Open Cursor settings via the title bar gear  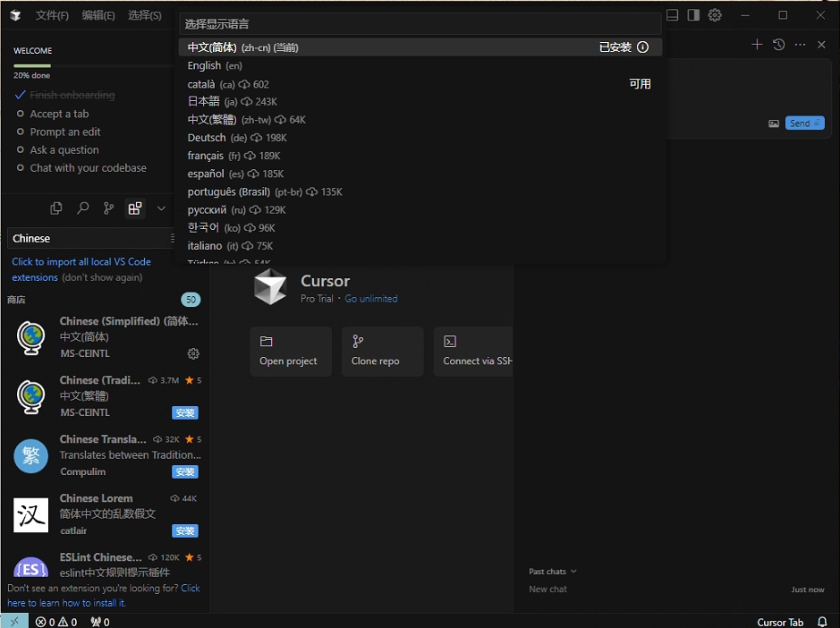(x=715, y=15)
